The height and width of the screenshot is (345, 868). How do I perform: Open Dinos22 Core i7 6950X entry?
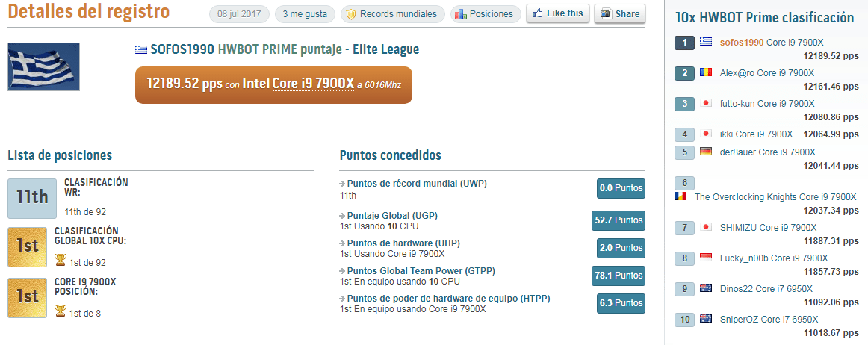pyautogui.click(x=766, y=288)
